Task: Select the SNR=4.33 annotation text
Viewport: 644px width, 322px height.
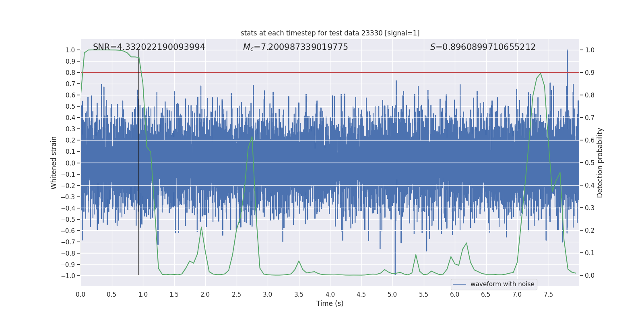Action: tap(149, 47)
